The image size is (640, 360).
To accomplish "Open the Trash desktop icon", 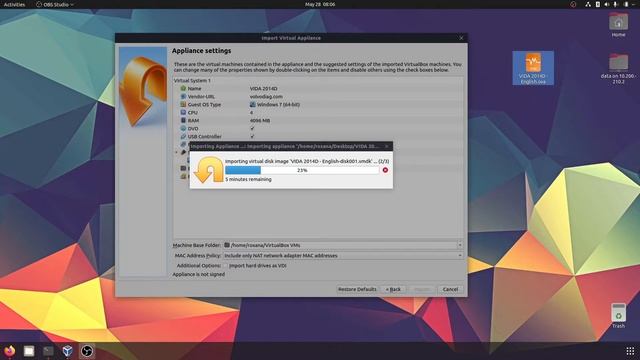I will pyautogui.click(x=618, y=316).
